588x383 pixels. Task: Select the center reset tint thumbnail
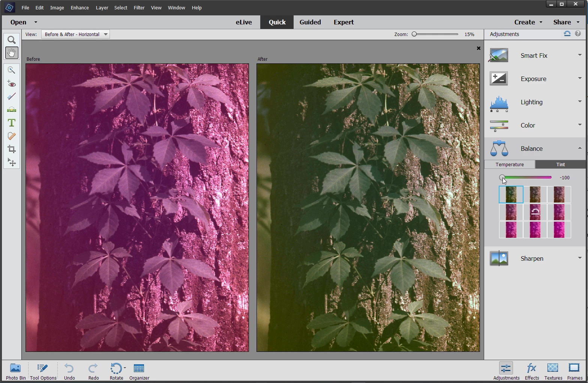pyautogui.click(x=535, y=212)
